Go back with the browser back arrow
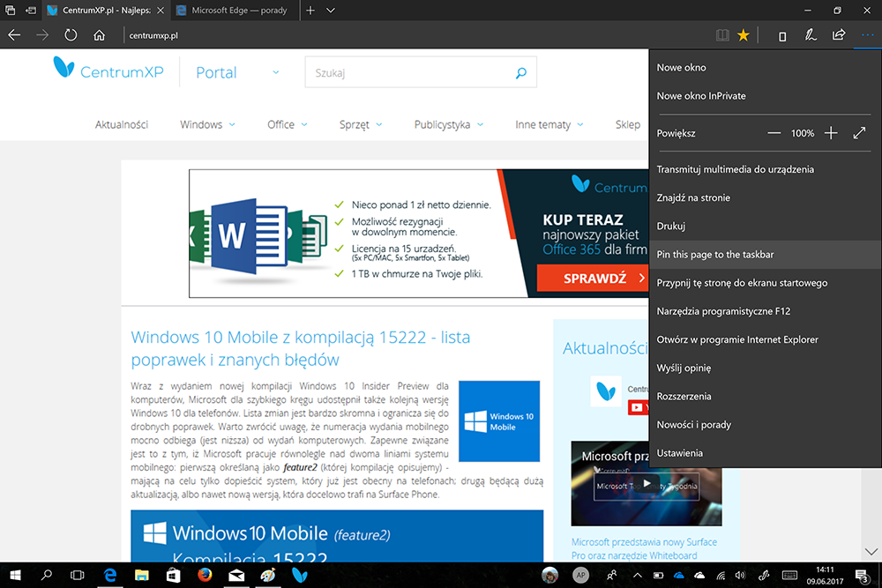The height and width of the screenshot is (588, 882). pyautogui.click(x=14, y=35)
